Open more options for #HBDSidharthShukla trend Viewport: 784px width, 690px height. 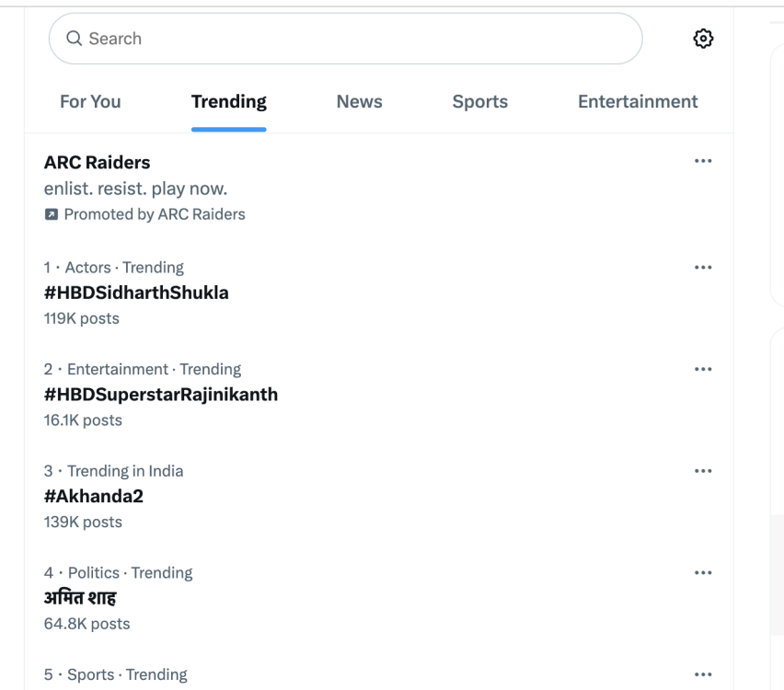704,268
